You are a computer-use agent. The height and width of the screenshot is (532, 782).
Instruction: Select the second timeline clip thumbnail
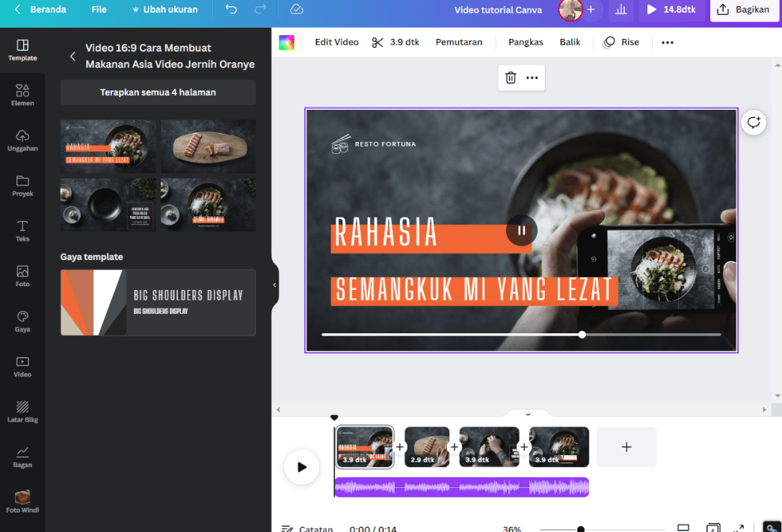point(427,447)
